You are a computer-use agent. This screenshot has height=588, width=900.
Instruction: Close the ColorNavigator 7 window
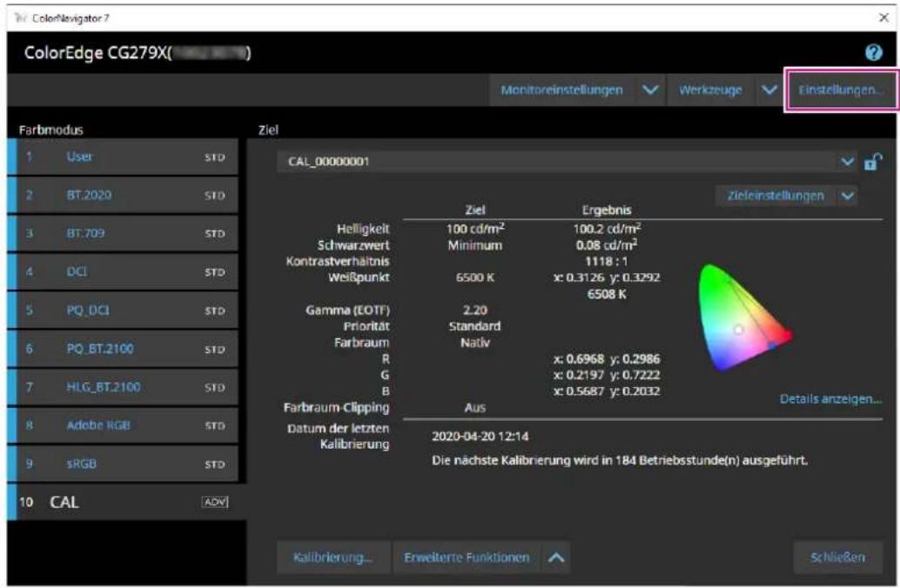coord(883,17)
